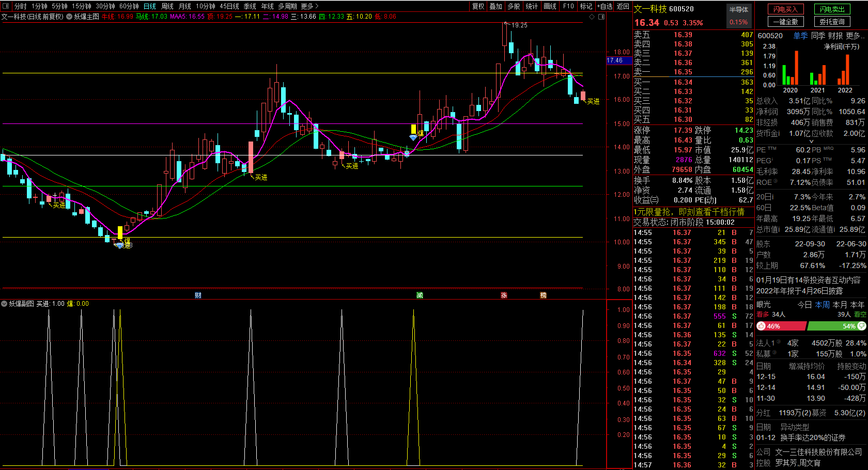Viewport: 868px width, 470px height.
Task: Select the 同季 financial view option
Action: 818,36
